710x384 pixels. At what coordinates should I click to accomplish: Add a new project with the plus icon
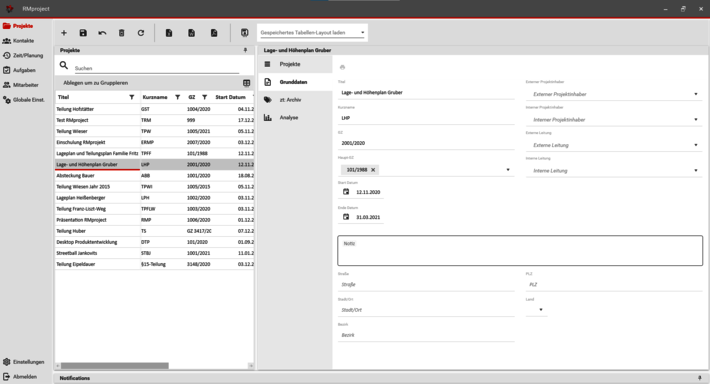(64, 33)
